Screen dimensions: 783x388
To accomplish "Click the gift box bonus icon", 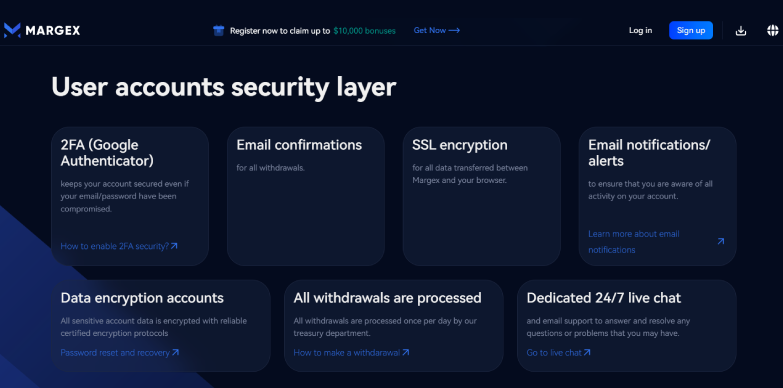I will tap(218, 30).
